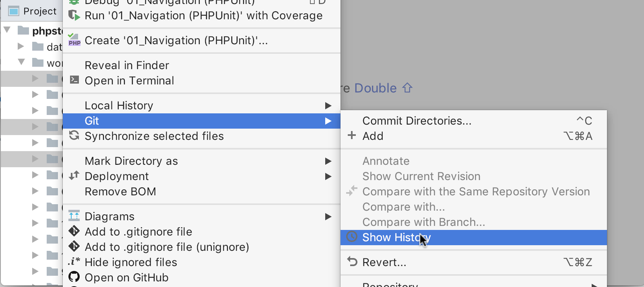Click the Hide ignored files icon
This screenshot has height=287, width=644.
pyautogui.click(x=74, y=262)
